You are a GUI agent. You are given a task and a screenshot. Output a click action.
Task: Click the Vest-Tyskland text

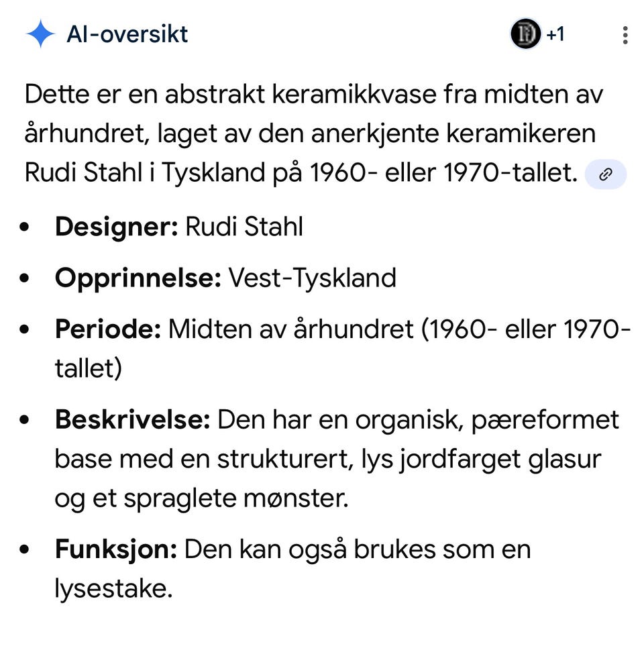click(x=312, y=278)
